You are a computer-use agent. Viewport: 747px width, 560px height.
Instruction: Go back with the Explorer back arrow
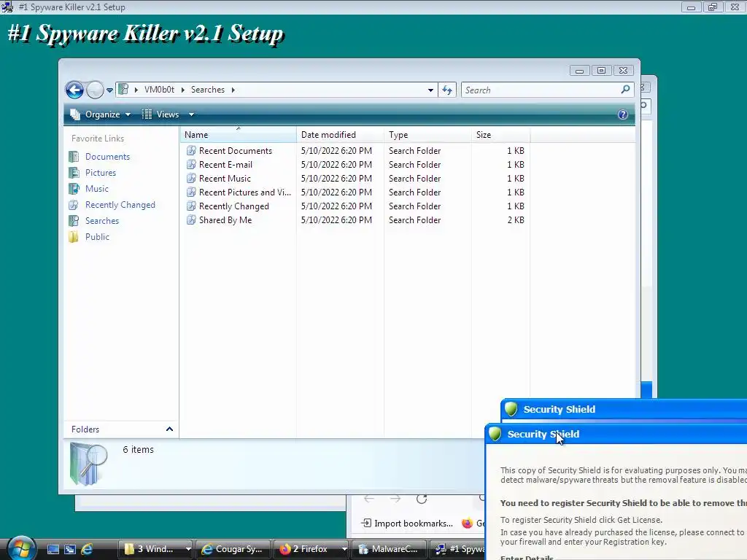[x=74, y=90]
